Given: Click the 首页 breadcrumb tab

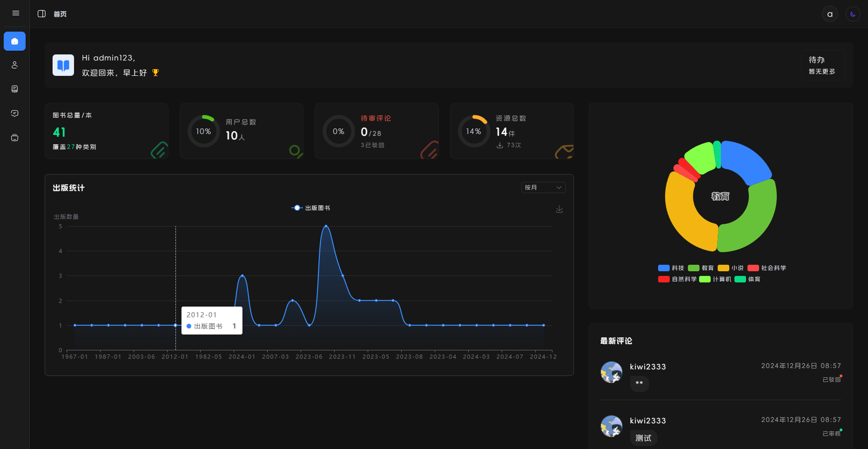Looking at the screenshot, I should [x=60, y=14].
